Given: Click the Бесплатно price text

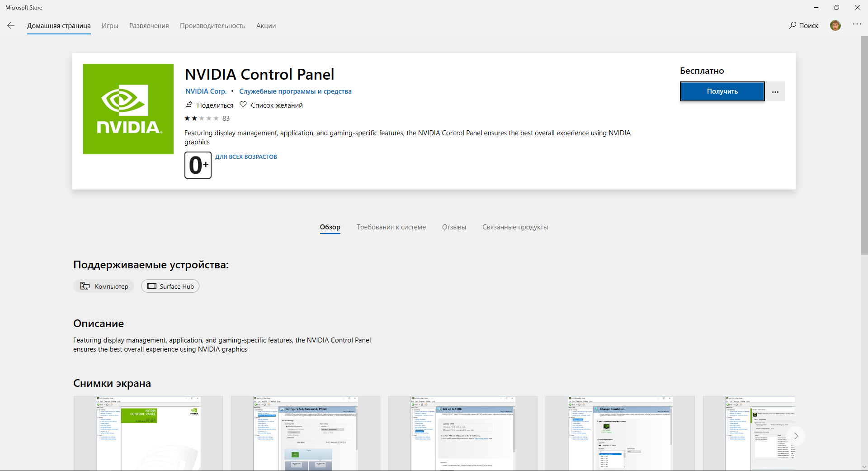Looking at the screenshot, I should pos(702,71).
